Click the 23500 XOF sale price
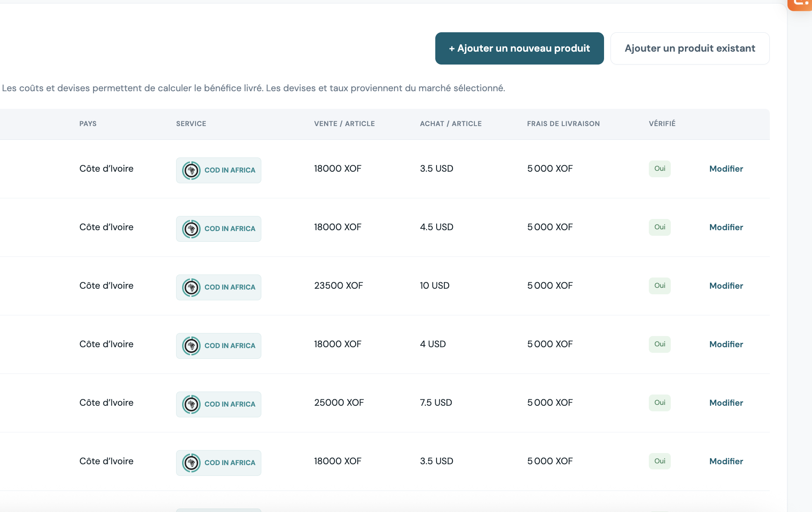This screenshot has height=512, width=812. pyautogui.click(x=338, y=286)
